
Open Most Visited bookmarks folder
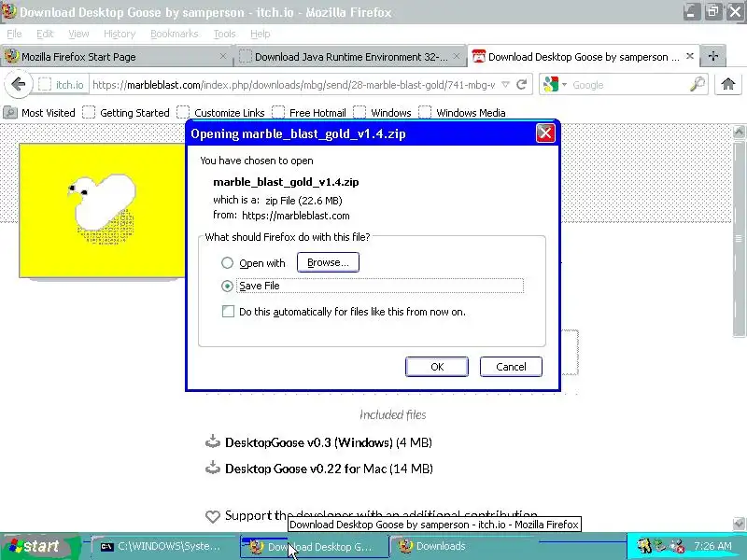click(x=39, y=113)
